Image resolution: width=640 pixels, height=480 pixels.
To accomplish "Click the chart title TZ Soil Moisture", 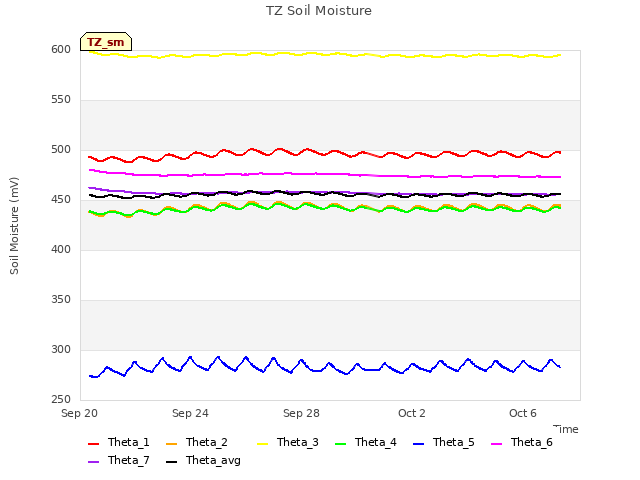I will (x=319, y=11).
